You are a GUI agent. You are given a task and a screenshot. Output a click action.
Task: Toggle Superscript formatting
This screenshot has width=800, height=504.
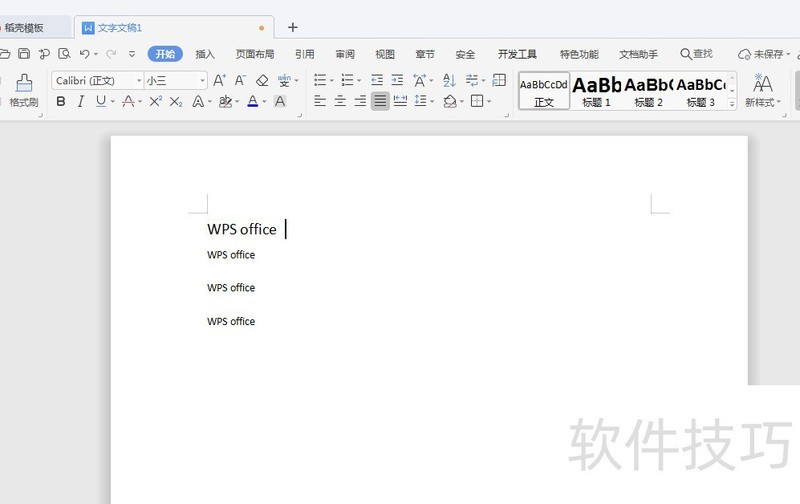[x=156, y=101]
